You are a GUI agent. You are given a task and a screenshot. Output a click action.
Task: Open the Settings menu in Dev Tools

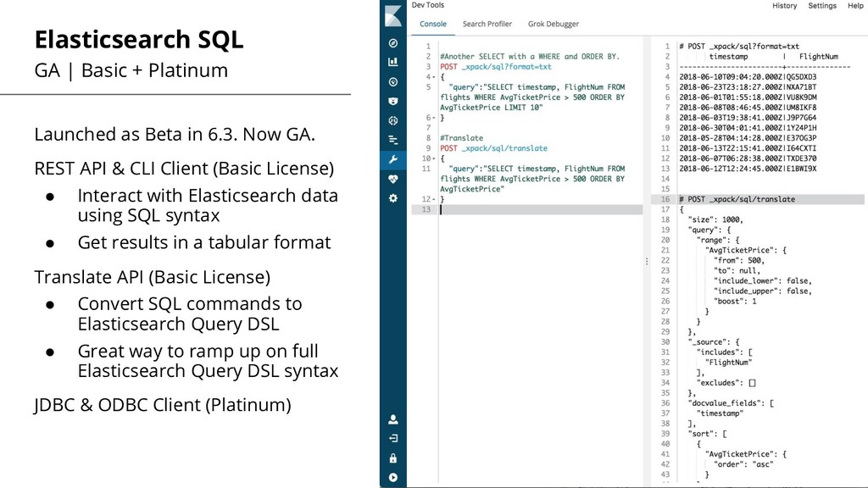tap(822, 6)
